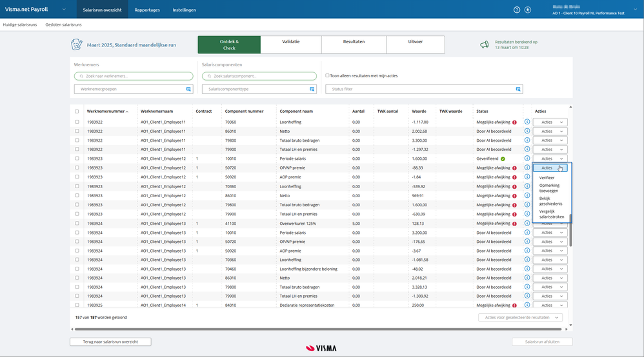Switch to the Resultaten step tab
The image size is (644, 357).
354,44
